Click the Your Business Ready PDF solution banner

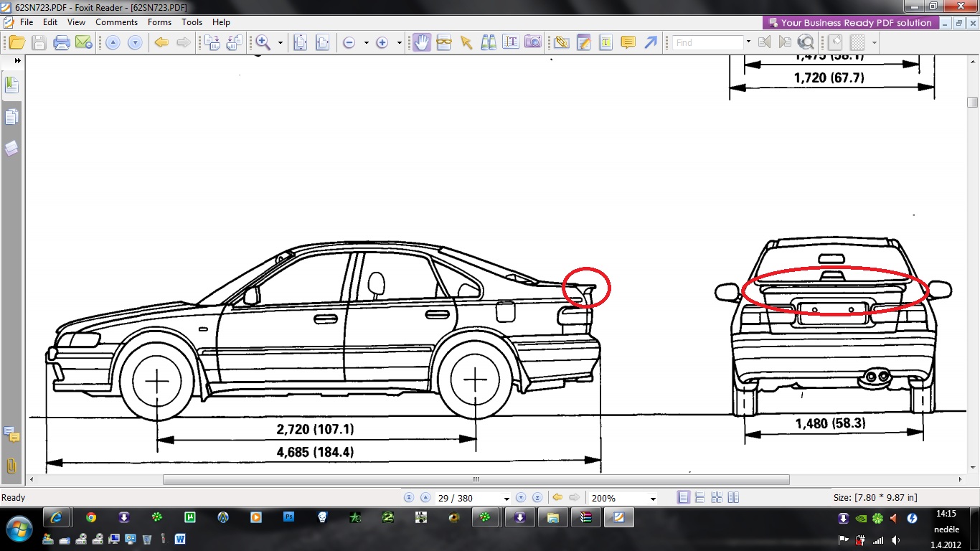[850, 23]
